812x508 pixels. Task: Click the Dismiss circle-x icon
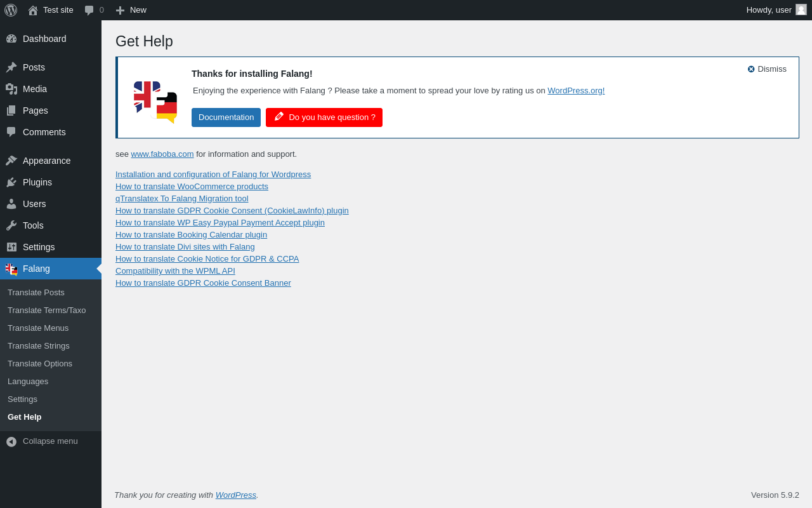[751, 69]
